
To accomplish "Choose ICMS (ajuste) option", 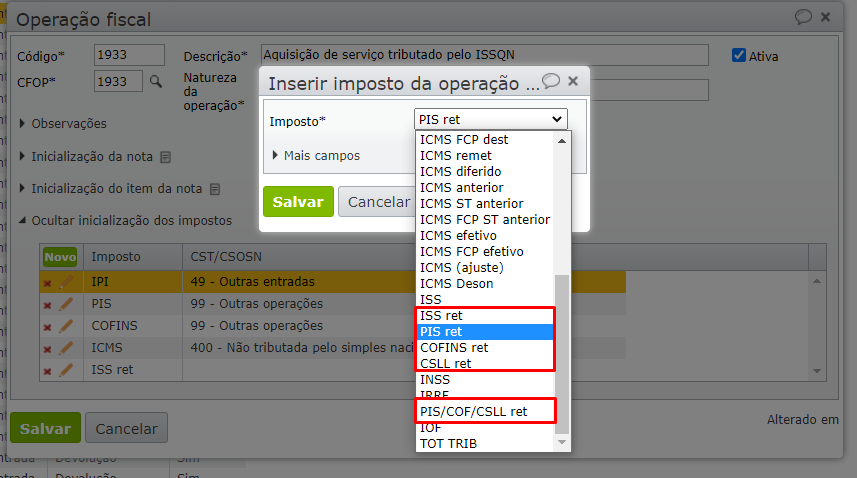I will pos(485,268).
